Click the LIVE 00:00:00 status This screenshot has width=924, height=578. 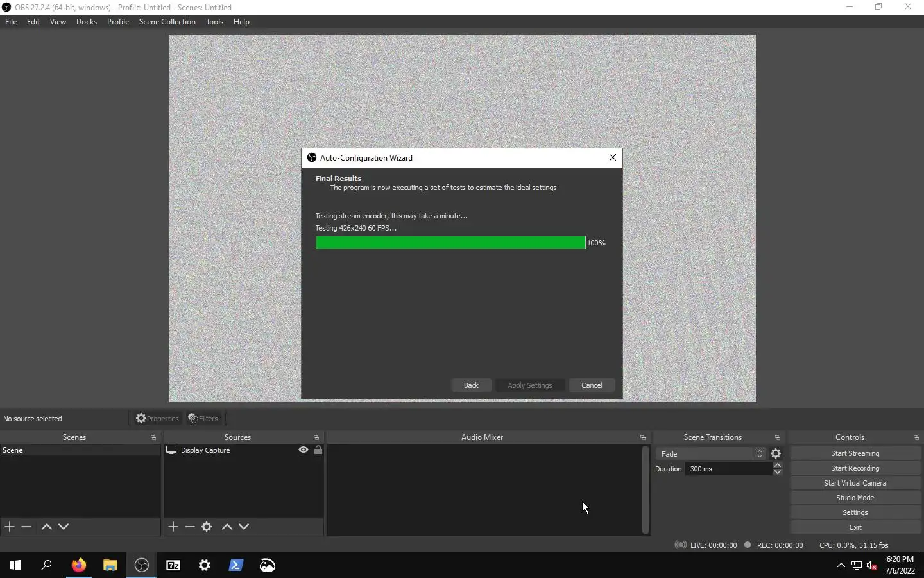pos(706,545)
